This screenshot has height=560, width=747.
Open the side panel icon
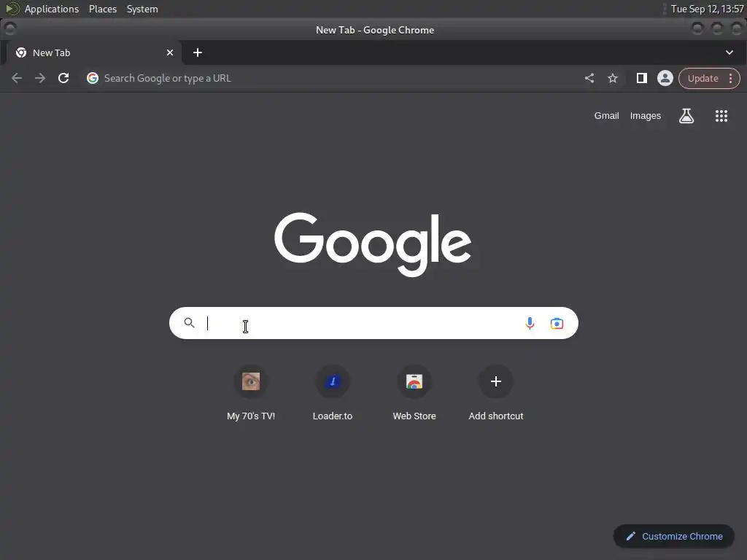click(642, 78)
